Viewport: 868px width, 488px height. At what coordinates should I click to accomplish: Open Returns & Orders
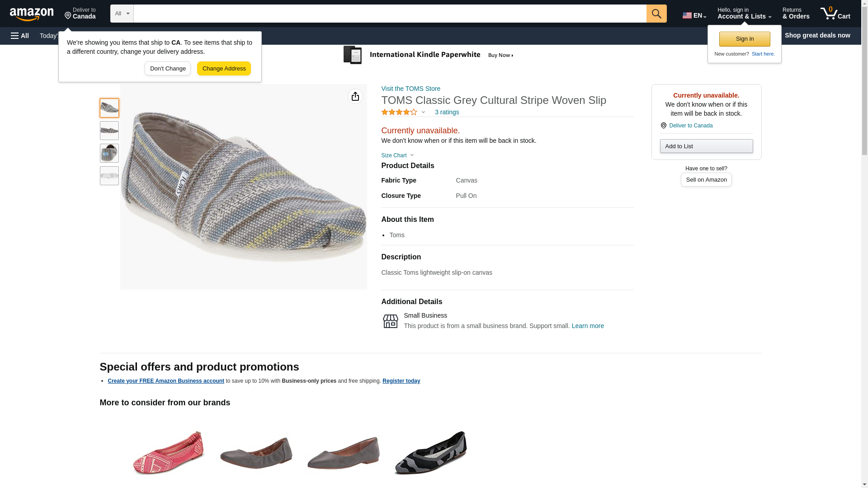click(x=796, y=14)
